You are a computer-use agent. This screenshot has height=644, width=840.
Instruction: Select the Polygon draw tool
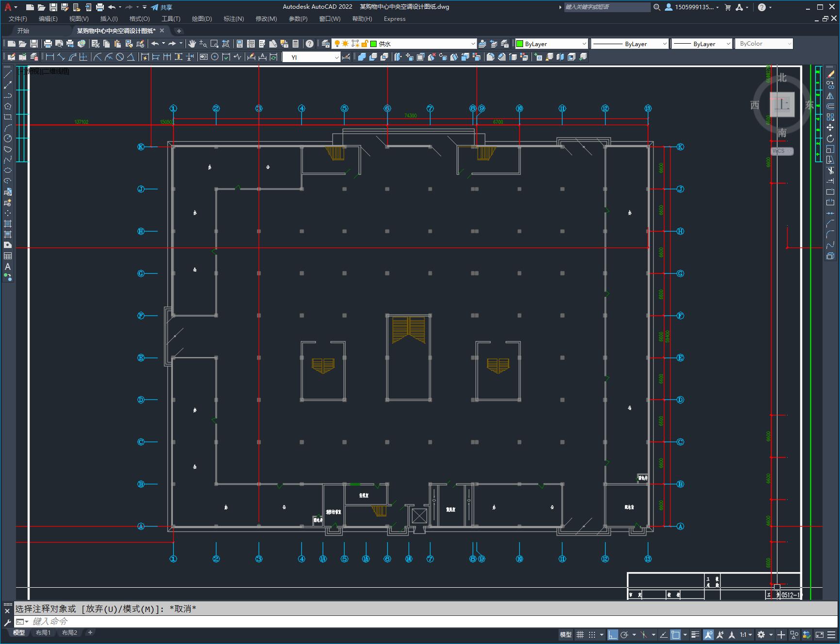[8, 106]
